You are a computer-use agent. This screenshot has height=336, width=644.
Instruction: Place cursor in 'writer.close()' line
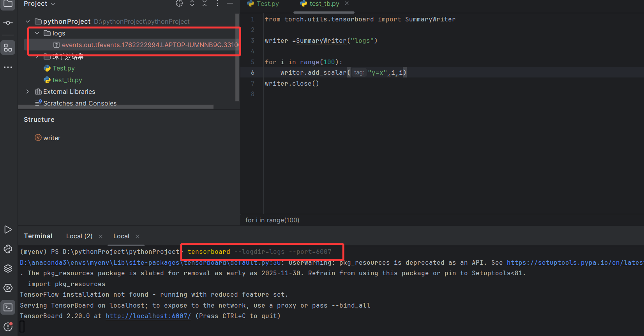[292, 83]
